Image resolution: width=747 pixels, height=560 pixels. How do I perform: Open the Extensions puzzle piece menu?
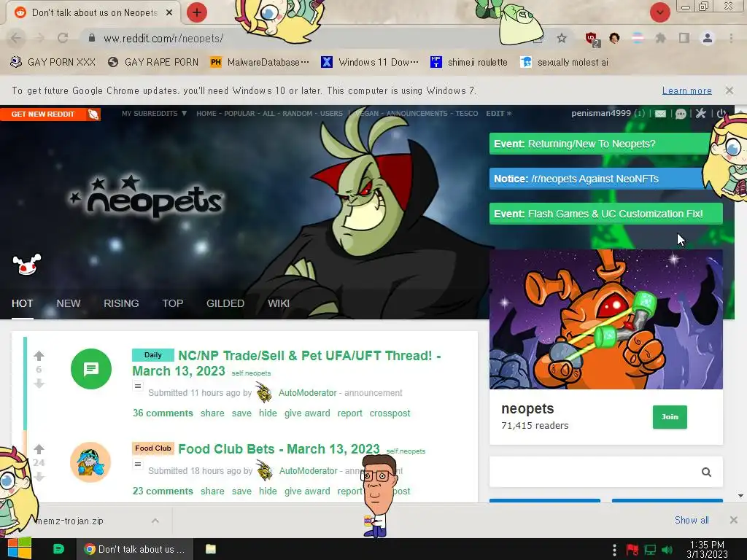pos(660,38)
